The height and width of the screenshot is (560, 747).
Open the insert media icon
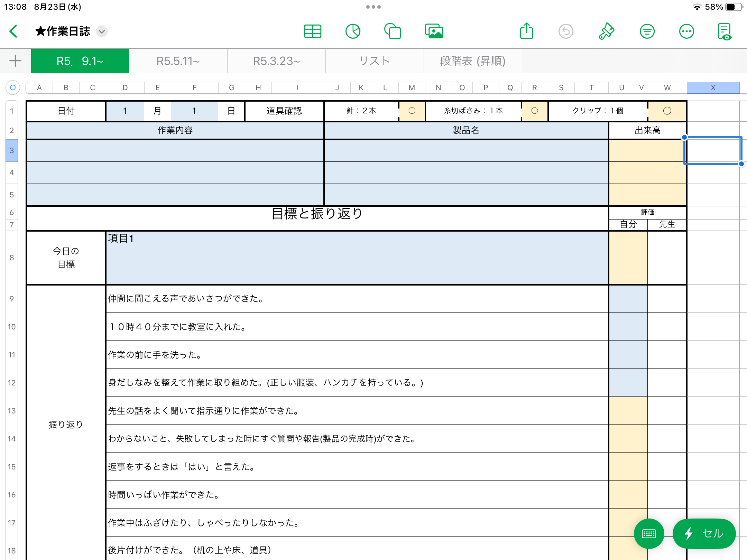tap(434, 31)
